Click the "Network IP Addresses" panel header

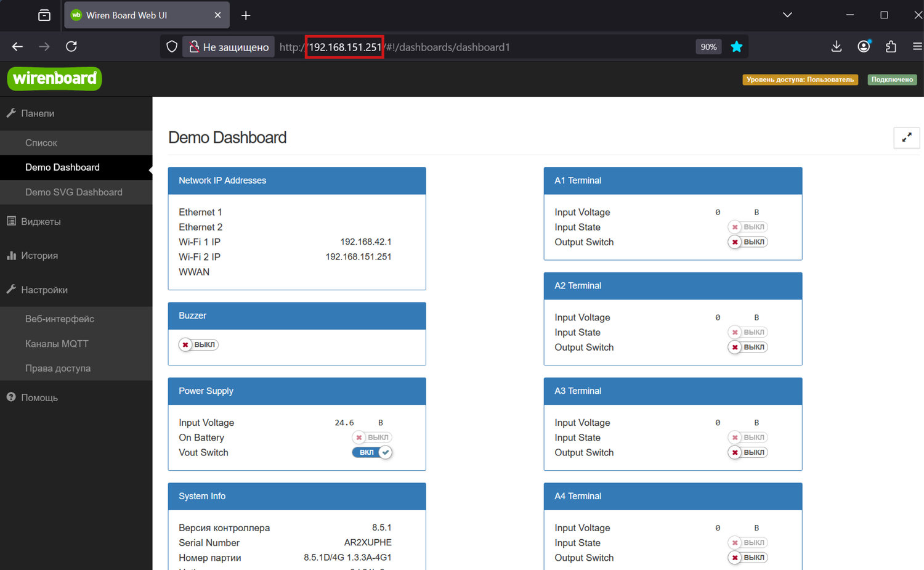297,181
